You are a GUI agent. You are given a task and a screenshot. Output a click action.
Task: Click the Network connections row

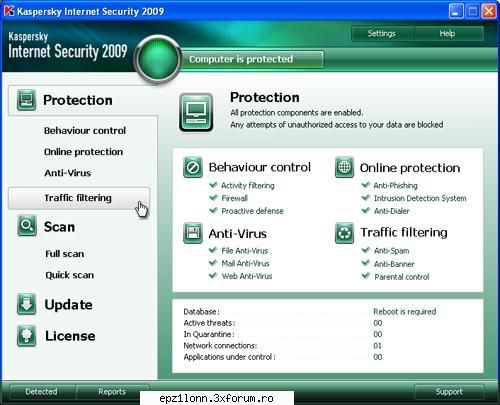283,346
